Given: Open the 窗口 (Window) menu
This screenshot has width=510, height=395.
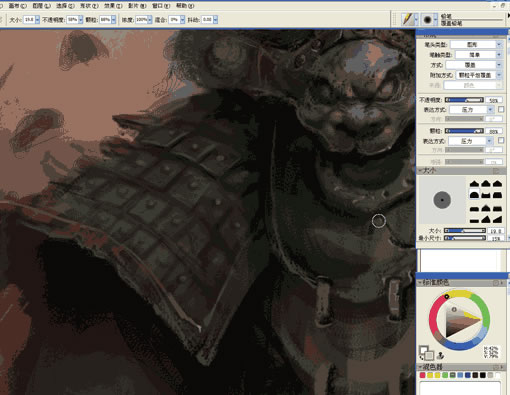Looking at the screenshot, I should (161, 6).
